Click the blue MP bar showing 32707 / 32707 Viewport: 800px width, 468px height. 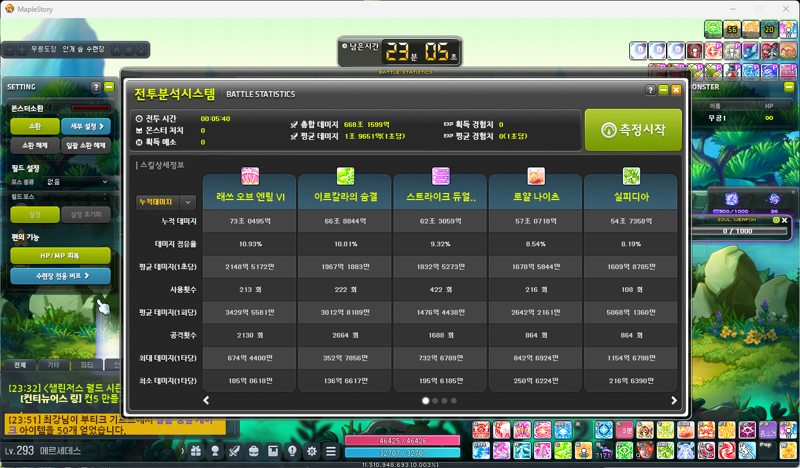(x=403, y=453)
